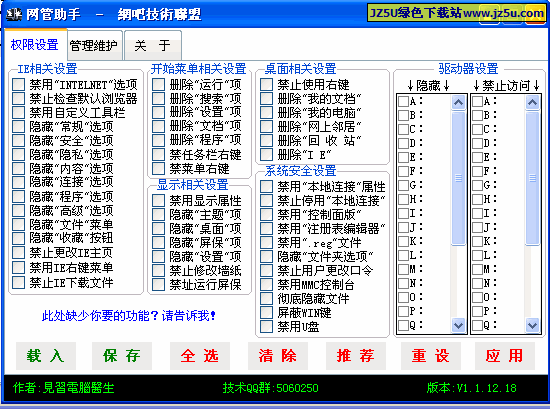
Task: Check 禁止修改墙纸
Action: [x=159, y=270]
